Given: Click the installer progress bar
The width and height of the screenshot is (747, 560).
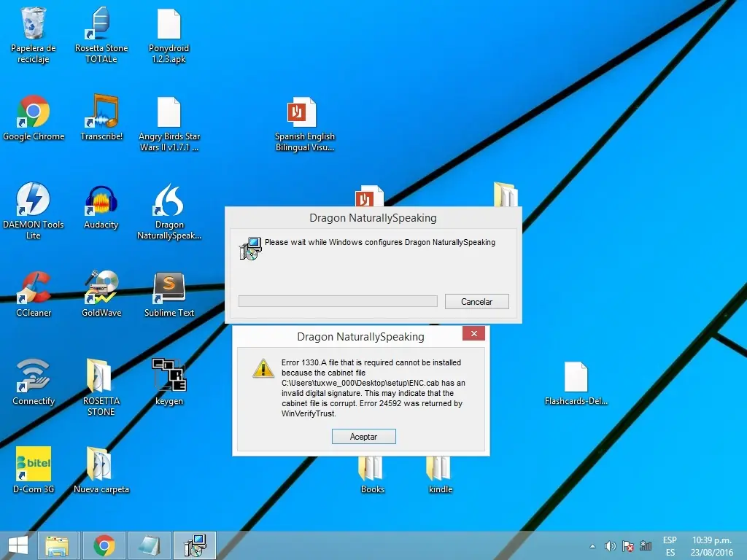Looking at the screenshot, I should (338, 301).
